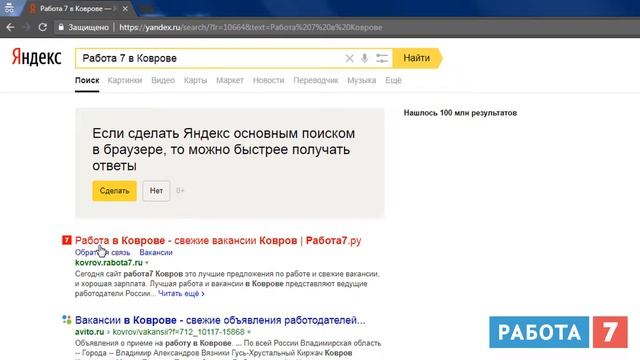
Task: Click the 'Нашлось 100 млн результатов' text
Action: tap(460, 113)
